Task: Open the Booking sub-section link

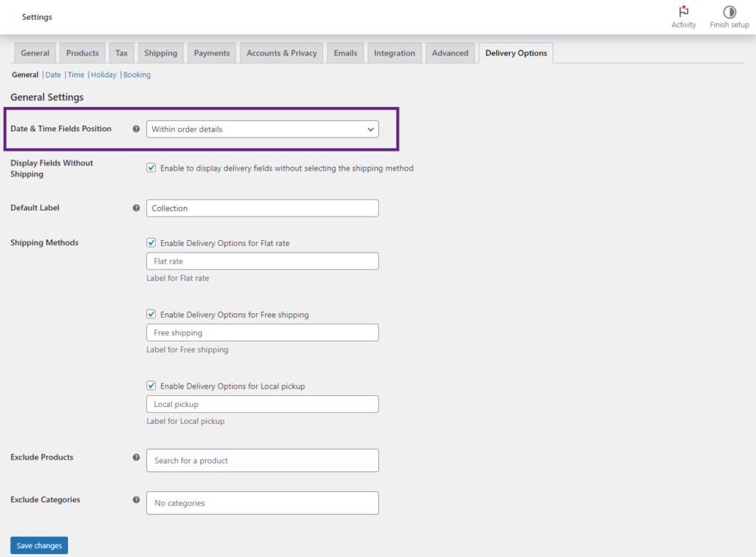Action: [137, 75]
